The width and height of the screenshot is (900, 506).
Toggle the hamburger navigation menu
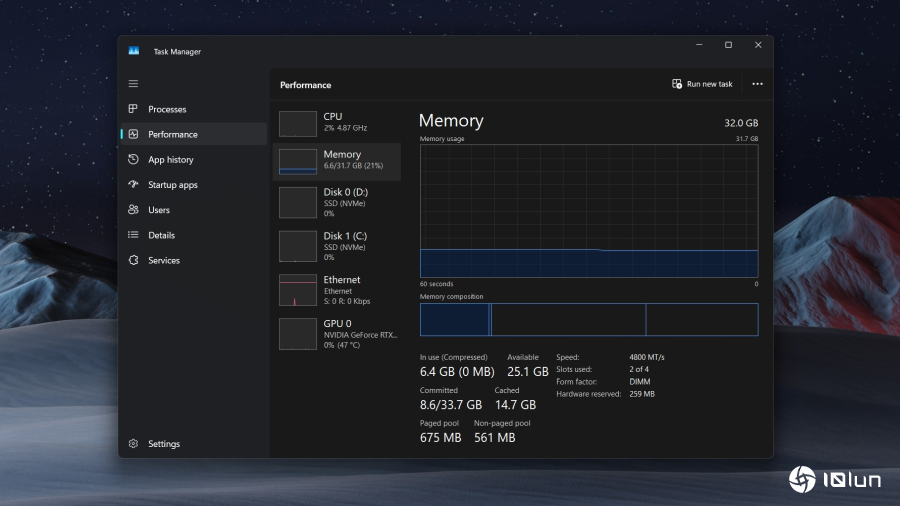click(133, 84)
